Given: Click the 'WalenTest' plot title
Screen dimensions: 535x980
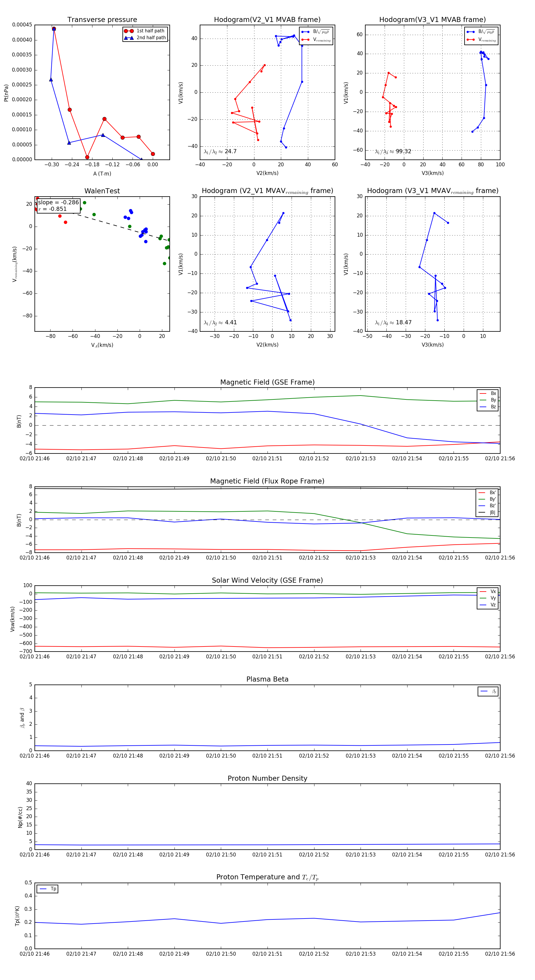Looking at the screenshot, I should (x=102, y=191).
